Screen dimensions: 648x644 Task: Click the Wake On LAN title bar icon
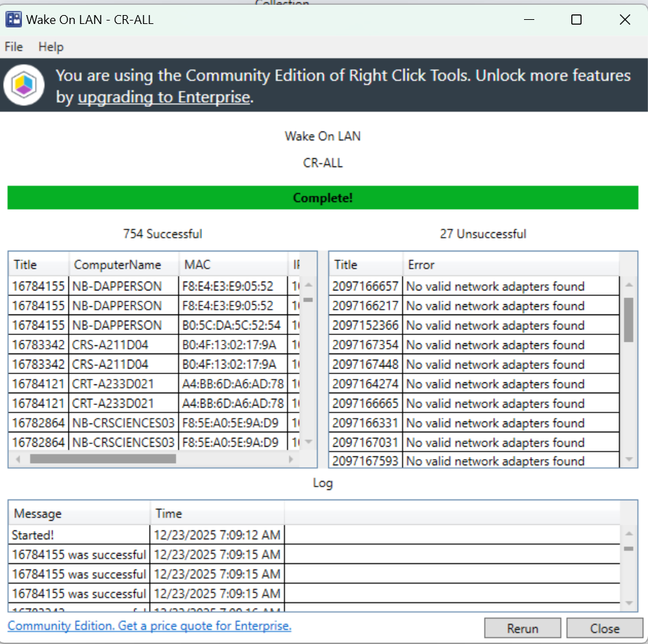pyautogui.click(x=13, y=20)
